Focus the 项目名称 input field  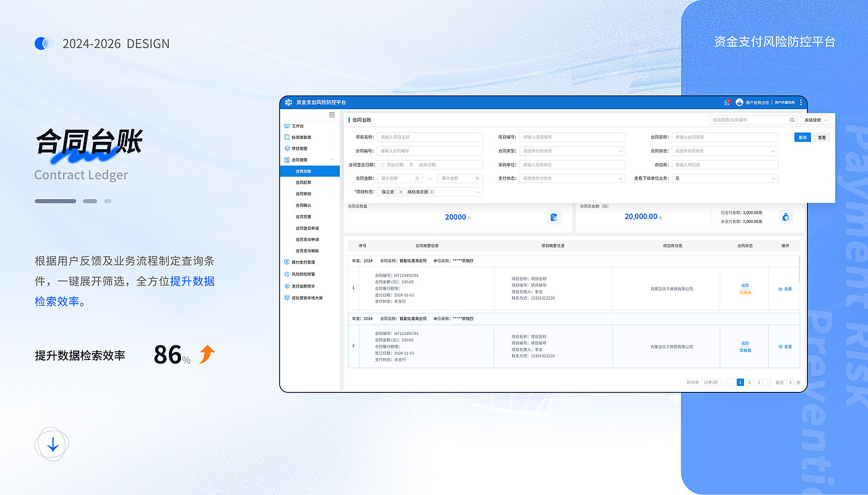click(x=430, y=137)
